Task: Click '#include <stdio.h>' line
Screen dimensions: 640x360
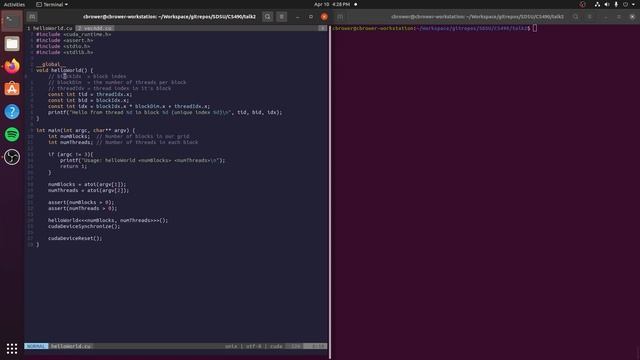Action: (x=63, y=47)
